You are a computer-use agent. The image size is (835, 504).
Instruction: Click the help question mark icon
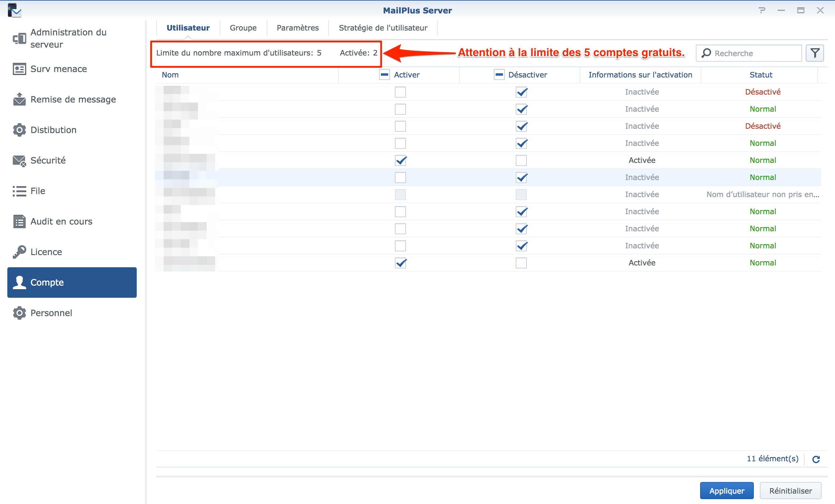[762, 10]
